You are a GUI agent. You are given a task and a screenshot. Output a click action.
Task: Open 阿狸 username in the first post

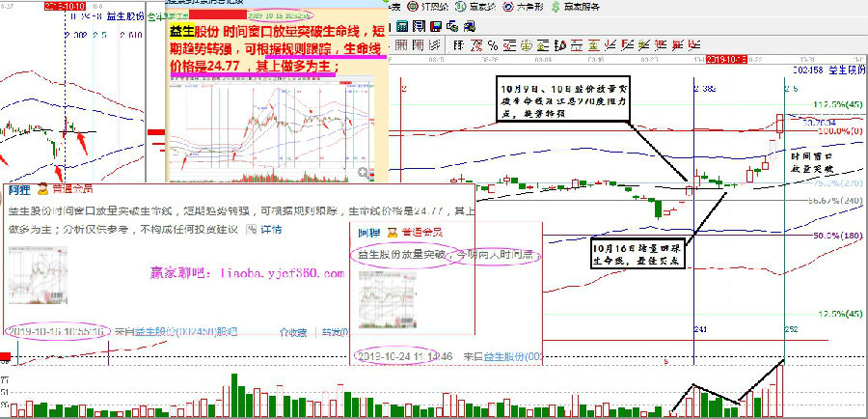coord(21,191)
